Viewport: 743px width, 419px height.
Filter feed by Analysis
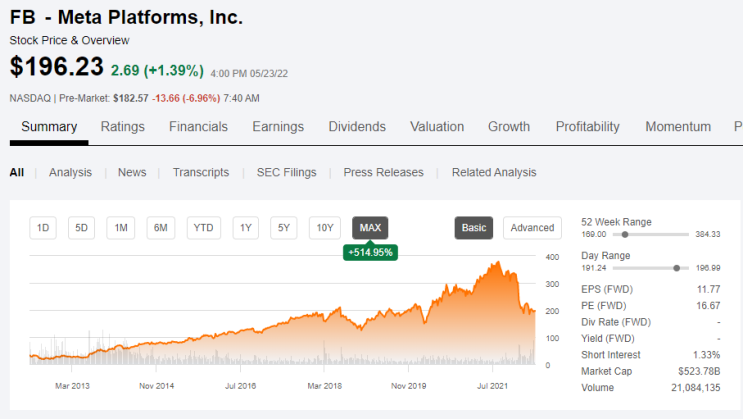70,173
